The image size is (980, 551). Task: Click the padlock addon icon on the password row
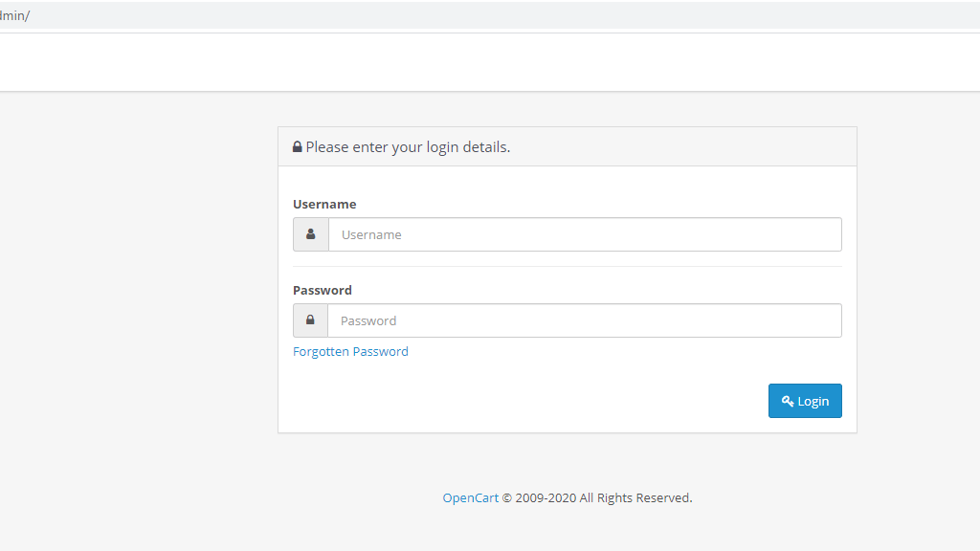click(310, 320)
